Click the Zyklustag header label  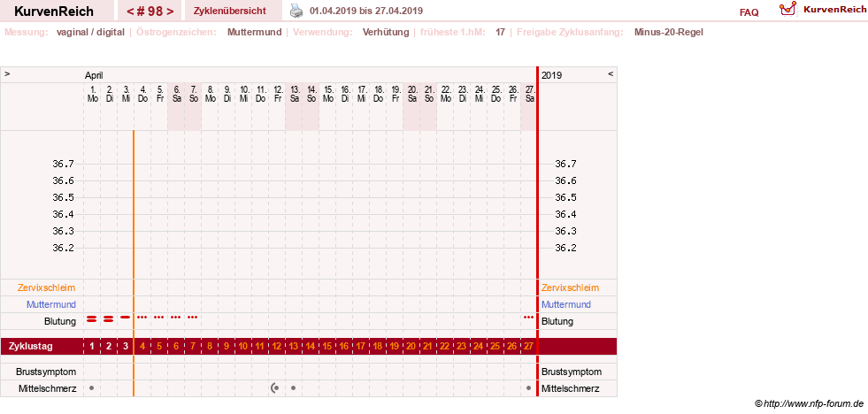31,347
